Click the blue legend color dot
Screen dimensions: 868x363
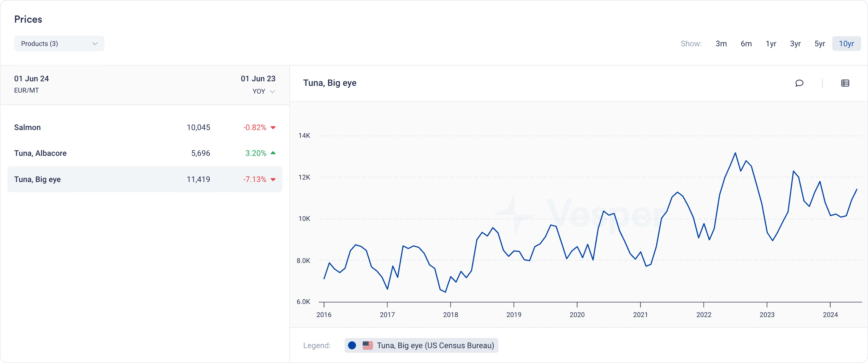tap(352, 345)
